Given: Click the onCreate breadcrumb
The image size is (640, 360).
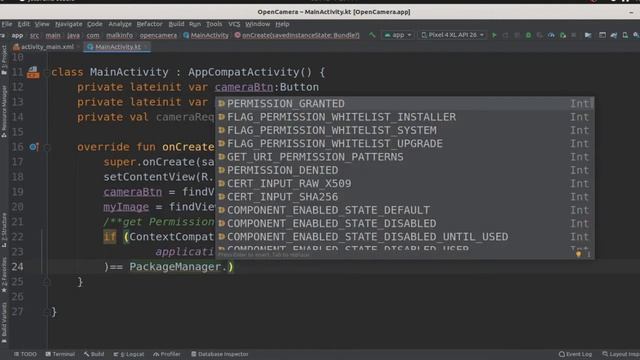Looking at the screenshot, I should [x=297, y=36].
